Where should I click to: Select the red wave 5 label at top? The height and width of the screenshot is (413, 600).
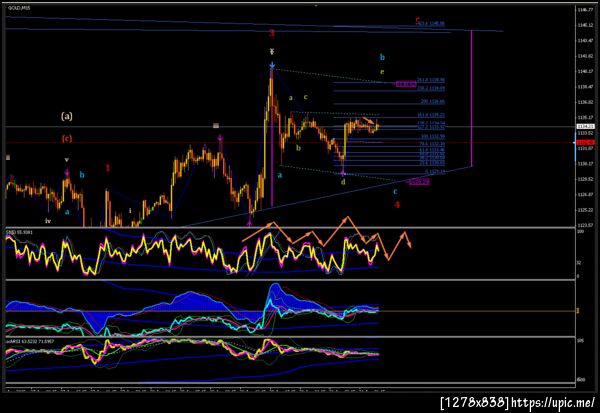click(x=417, y=19)
